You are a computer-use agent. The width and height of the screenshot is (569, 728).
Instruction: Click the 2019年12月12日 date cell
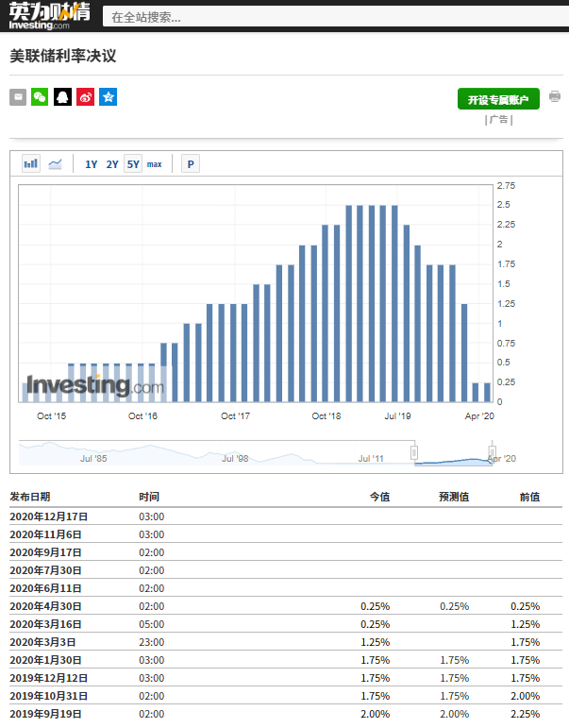click(x=49, y=678)
